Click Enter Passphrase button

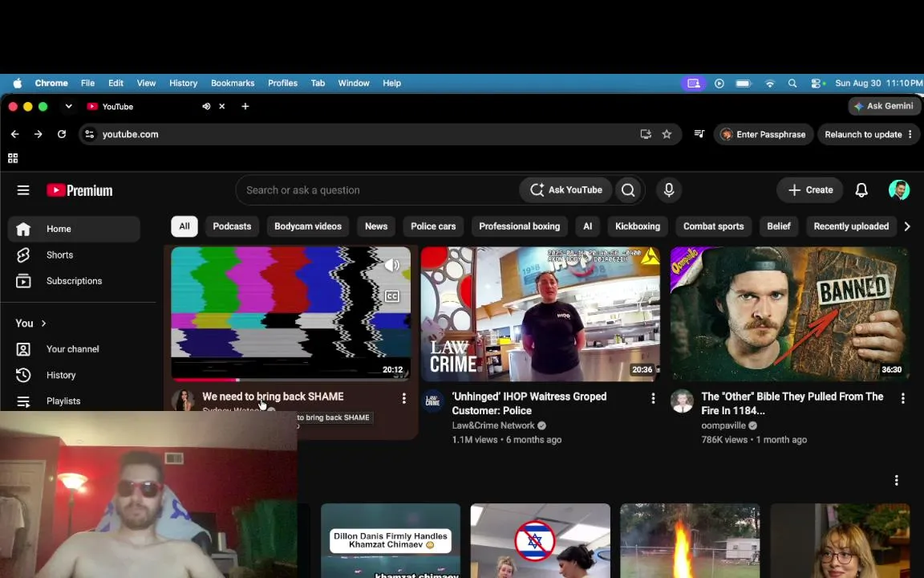764,135
